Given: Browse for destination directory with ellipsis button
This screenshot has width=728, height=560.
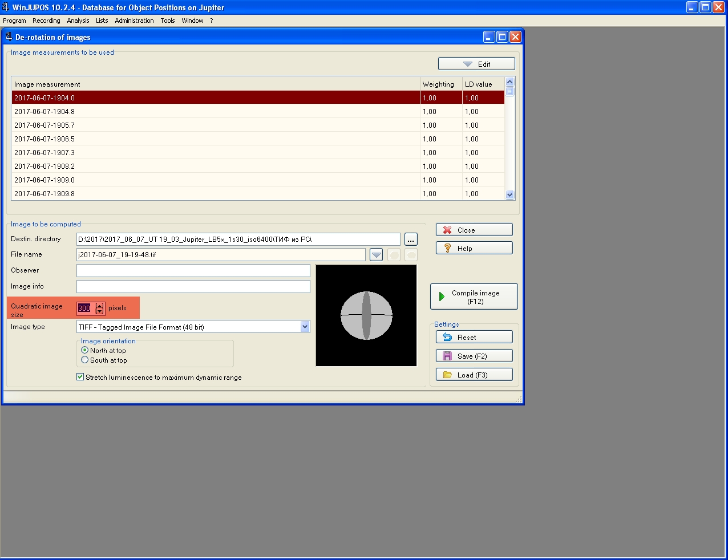Looking at the screenshot, I should 411,240.
